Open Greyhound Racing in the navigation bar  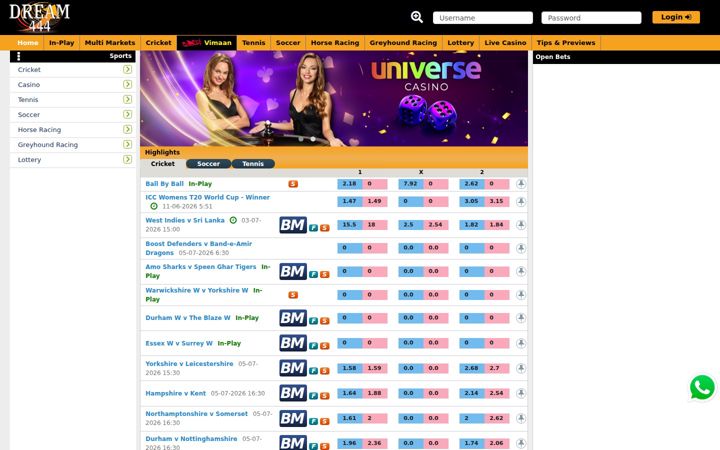click(x=403, y=43)
